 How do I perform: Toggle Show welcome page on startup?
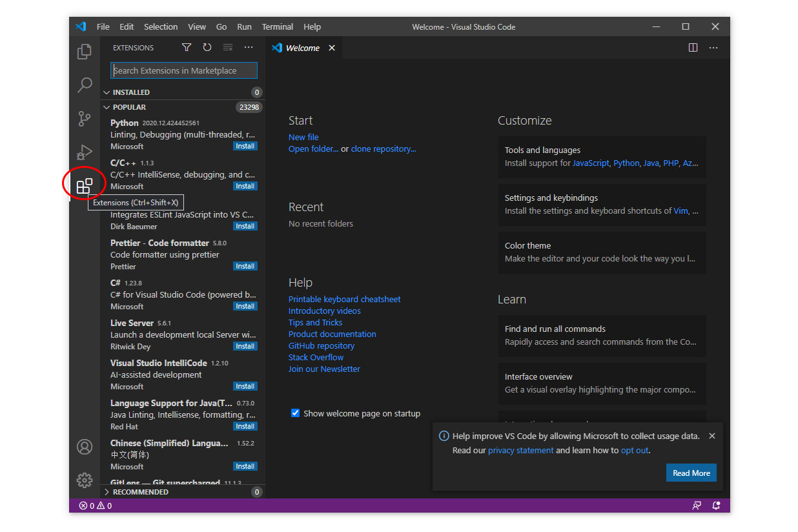[295, 413]
